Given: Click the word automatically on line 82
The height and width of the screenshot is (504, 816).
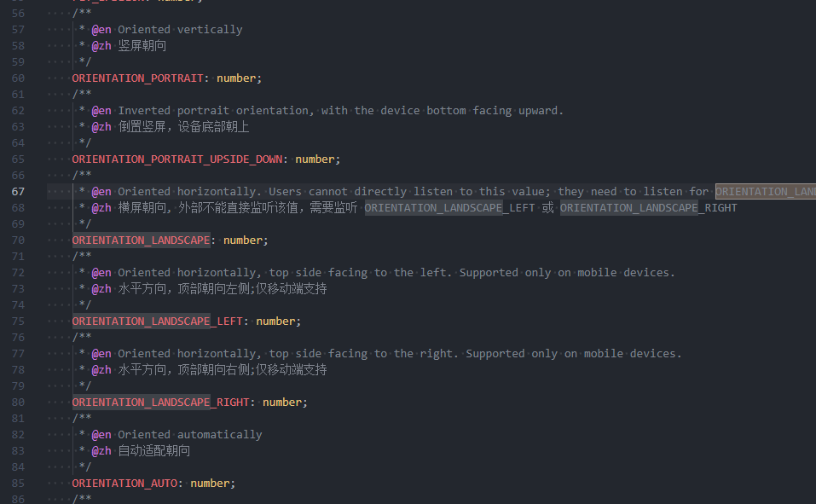Looking at the screenshot, I should tap(219, 435).
